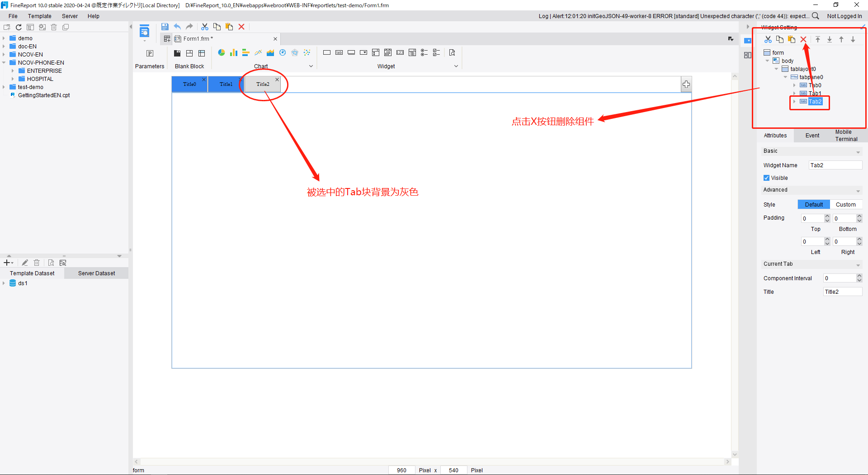Expand the Chart group dropdown
The width and height of the screenshot is (868, 475).
[311, 66]
